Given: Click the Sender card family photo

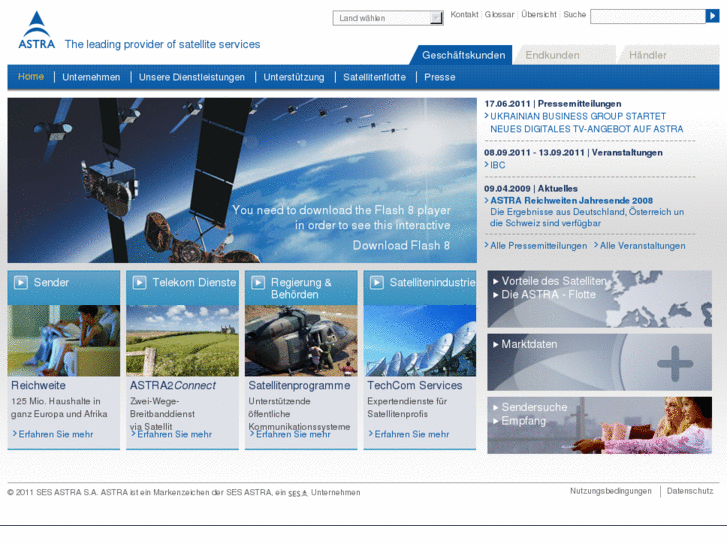Looking at the screenshot, I should pos(64,340).
